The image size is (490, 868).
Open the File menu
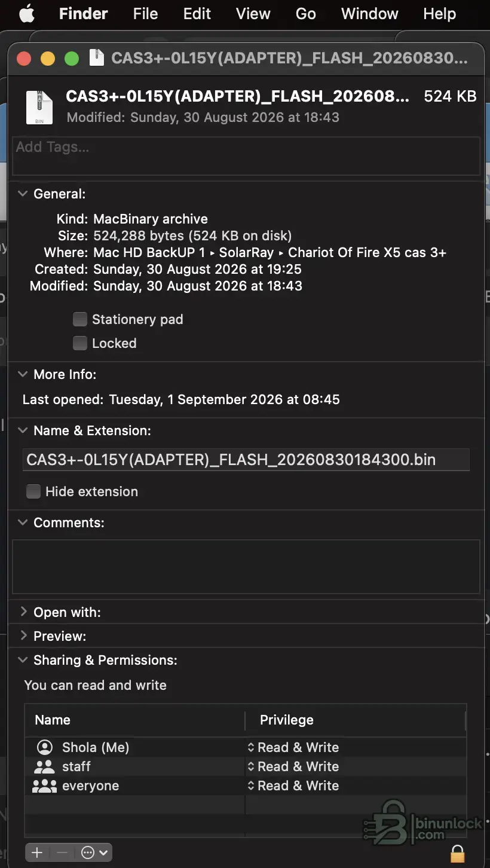tap(146, 13)
